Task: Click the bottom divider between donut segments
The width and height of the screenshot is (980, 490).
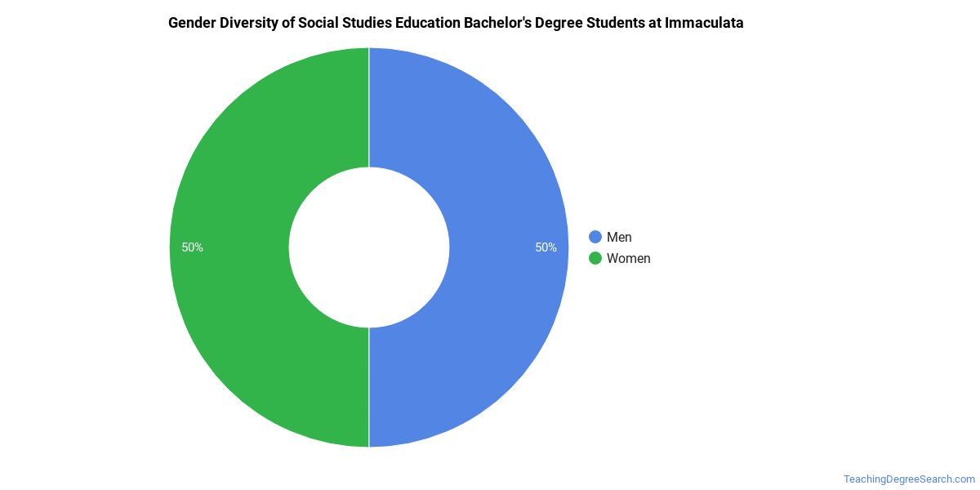Action: [x=369, y=387]
